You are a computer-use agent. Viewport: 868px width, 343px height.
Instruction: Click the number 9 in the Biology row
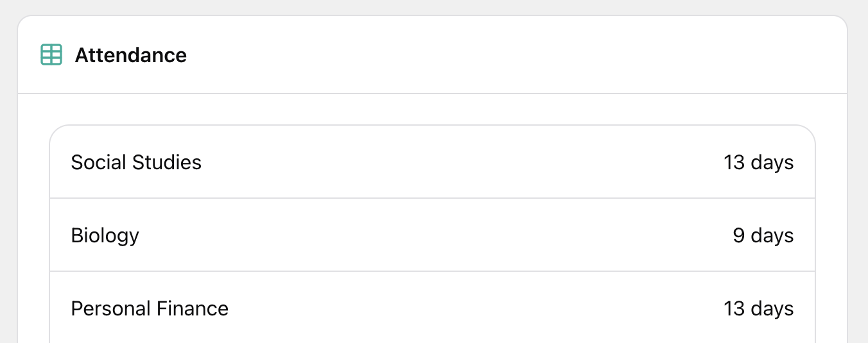tap(739, 235)
